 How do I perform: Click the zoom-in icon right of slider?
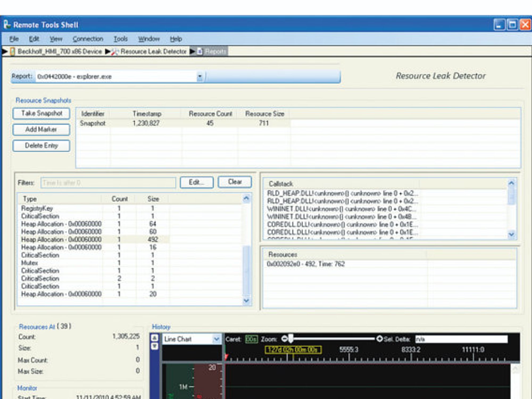click(380, 339)
